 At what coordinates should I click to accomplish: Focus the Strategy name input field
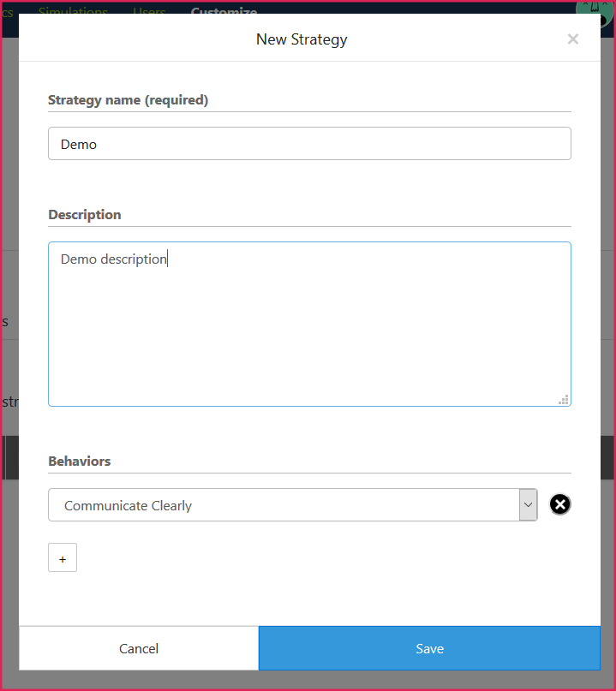click(309, 144)
